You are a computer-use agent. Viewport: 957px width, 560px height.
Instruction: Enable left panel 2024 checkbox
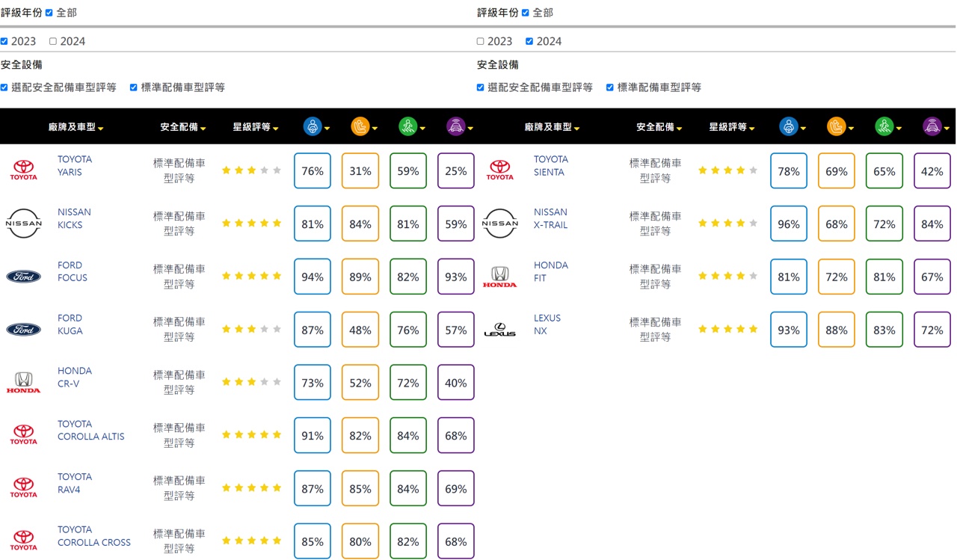click(53, 41)
